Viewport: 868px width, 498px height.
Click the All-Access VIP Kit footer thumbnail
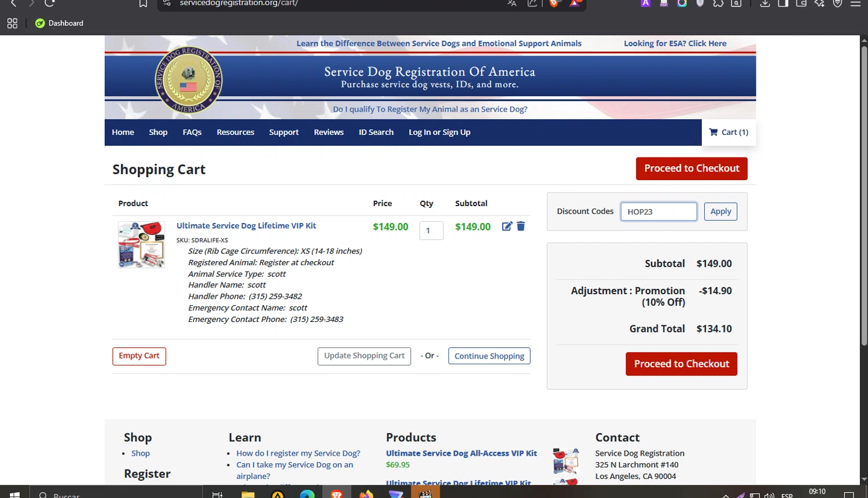565,461
